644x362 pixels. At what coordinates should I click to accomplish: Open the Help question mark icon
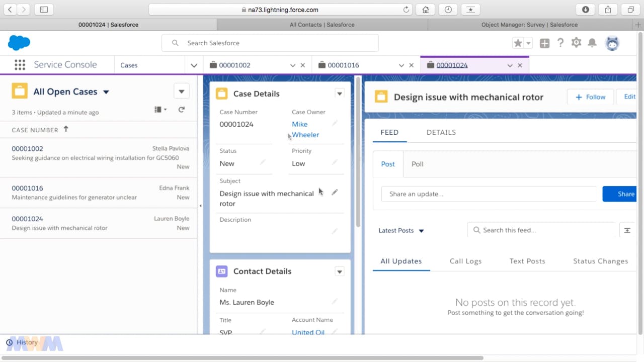560,43
